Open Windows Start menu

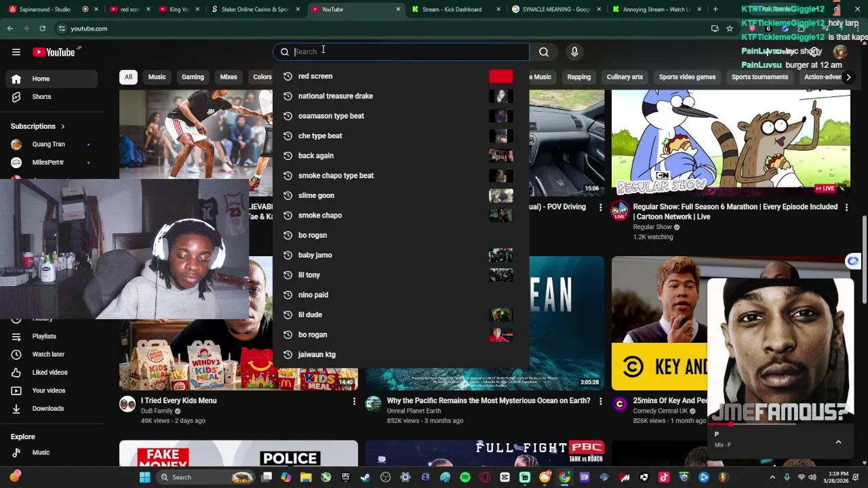click(144, 477)
